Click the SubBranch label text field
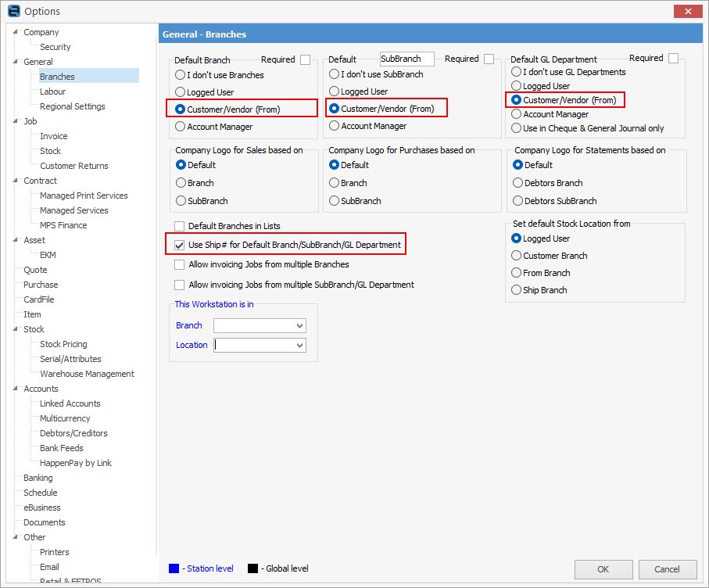This screenshot has width=709, height=588. point(407,59)
